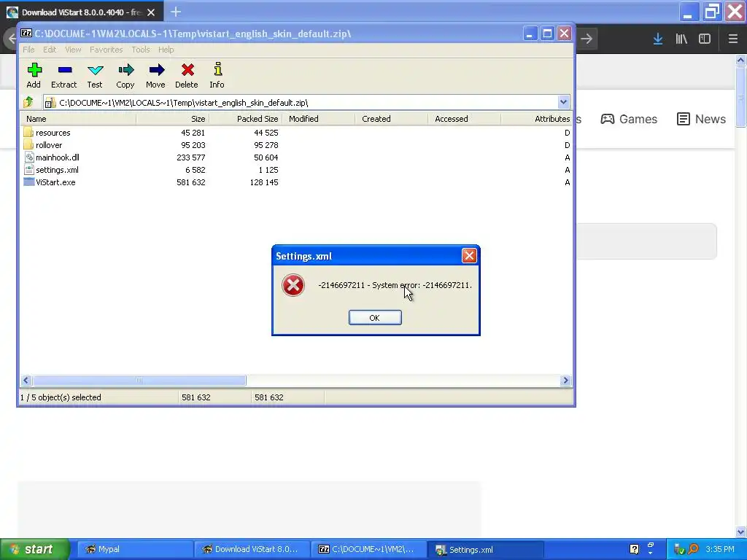Select the ViStart.exe file icon
The width and height of the screenshot is (747, 560).
pos(28,182)
